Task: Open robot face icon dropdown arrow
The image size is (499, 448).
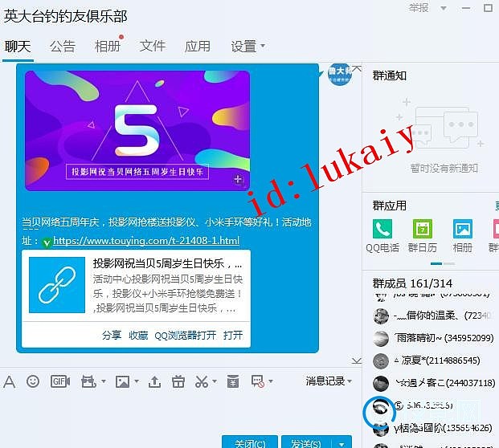Action: pyautogui.click(x=104, y=381)
